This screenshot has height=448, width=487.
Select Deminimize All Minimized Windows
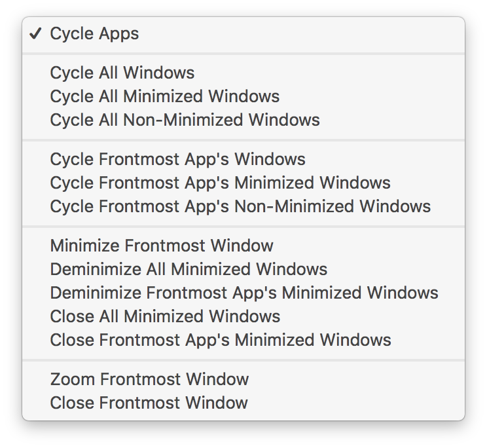click(189, 269)
